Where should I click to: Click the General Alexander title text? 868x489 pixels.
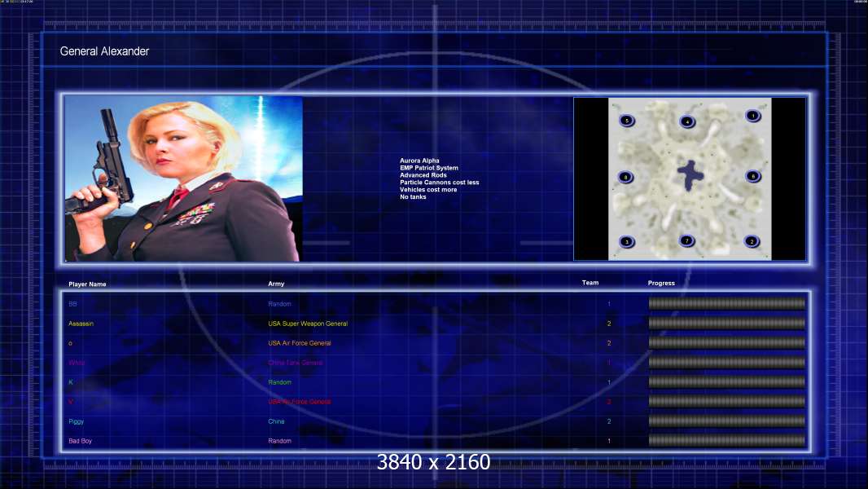pos(104,51)
